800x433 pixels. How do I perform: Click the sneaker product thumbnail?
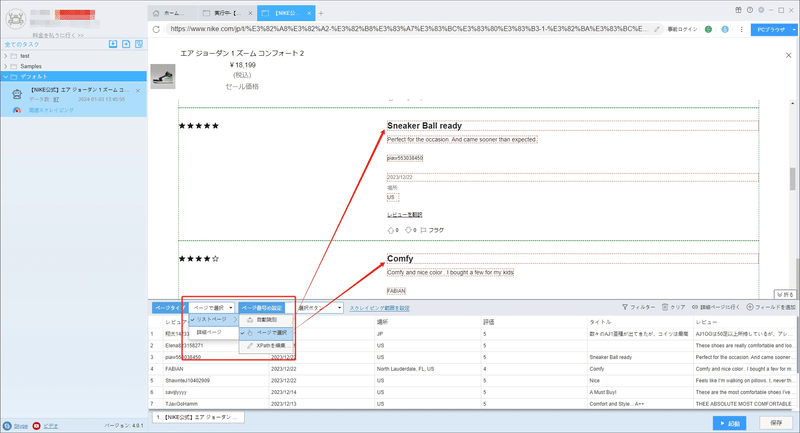pyautogui.click(x=163, y=77)
